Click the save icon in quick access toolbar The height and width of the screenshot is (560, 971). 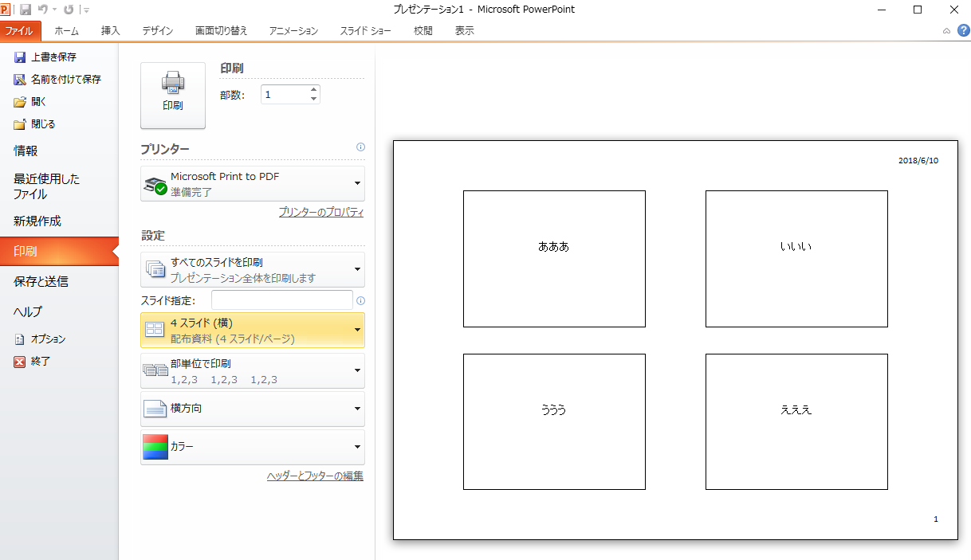pos(26,10)
